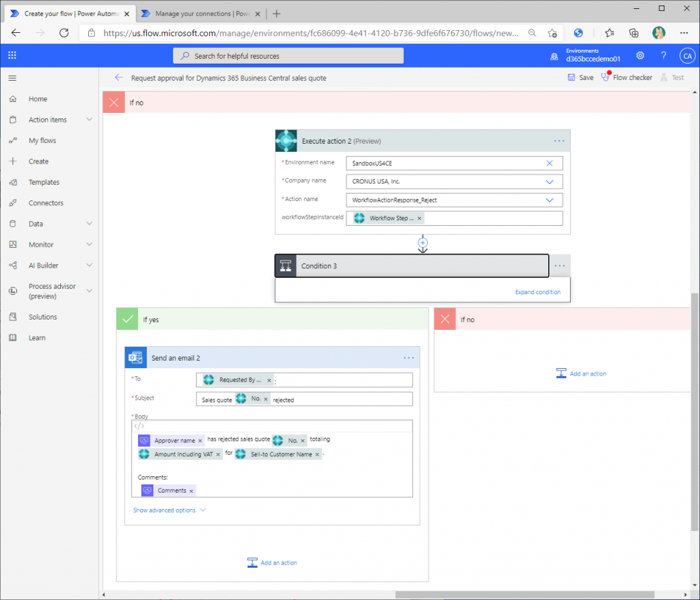Expand AI Builder section in sidebar

pos(90,265)
